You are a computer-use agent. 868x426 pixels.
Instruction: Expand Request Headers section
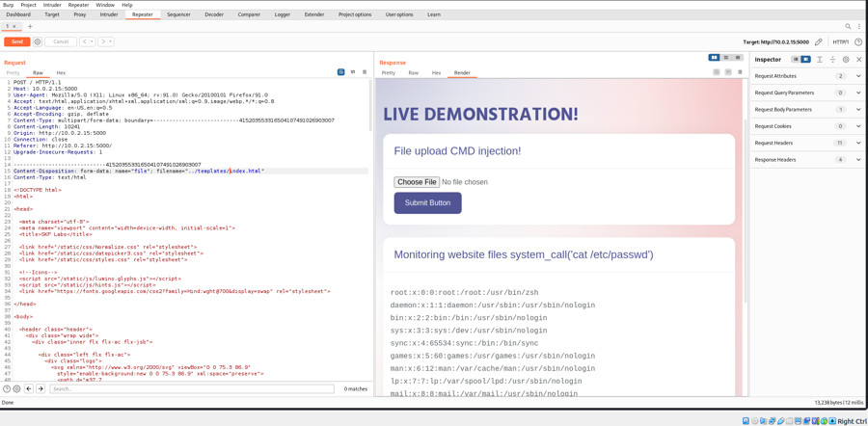858,143
